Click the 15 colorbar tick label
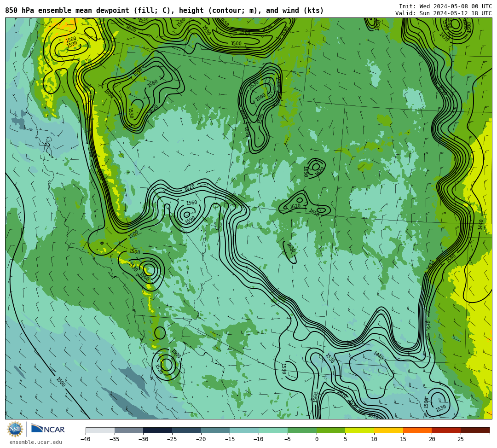This screenshot has height=448, width=497. tap(403, 439)
